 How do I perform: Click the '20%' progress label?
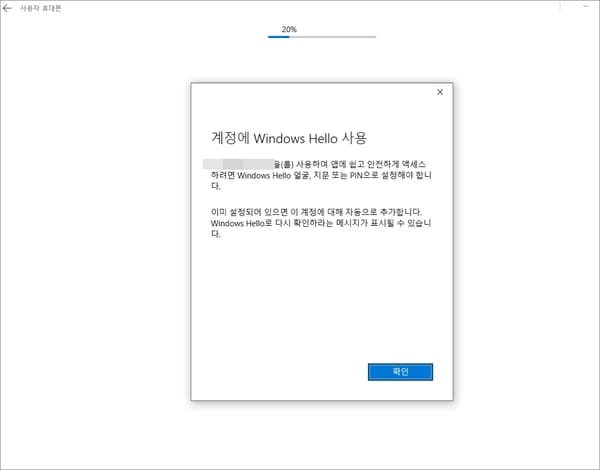point(289,29)
